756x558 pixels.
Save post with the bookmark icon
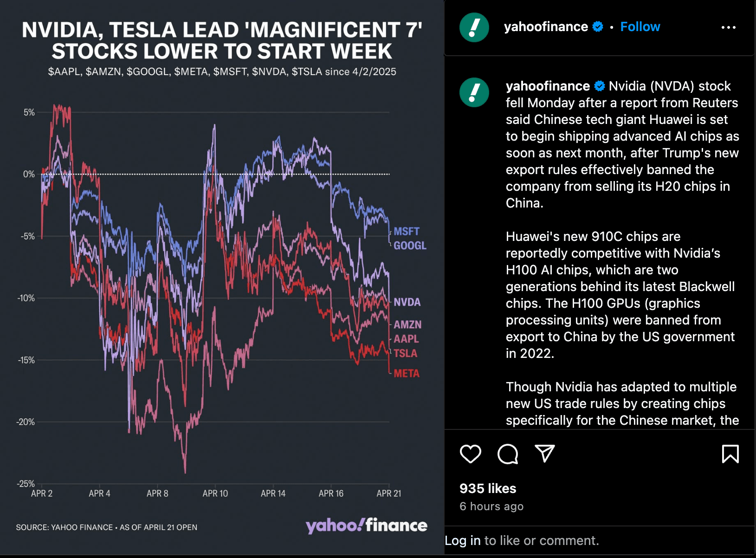730,454
